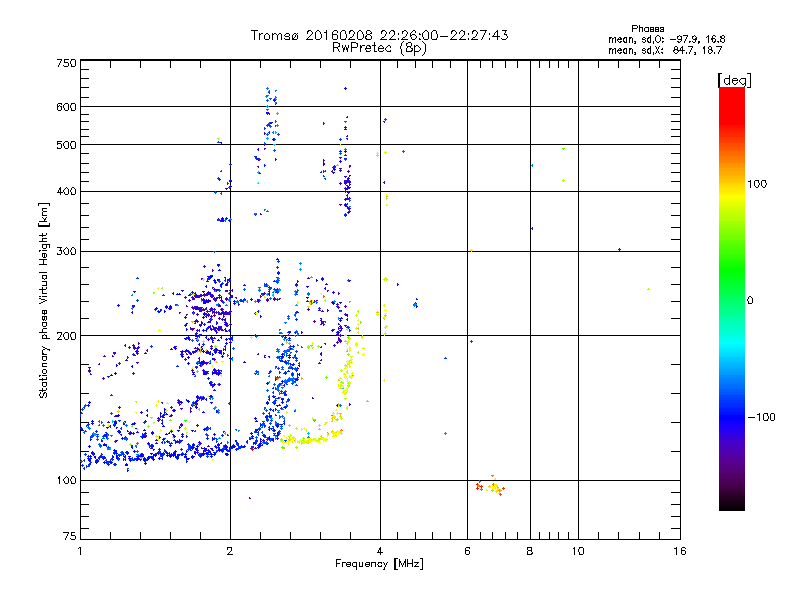Click the '[deg]' colorbar unit label

pos(734,80)
